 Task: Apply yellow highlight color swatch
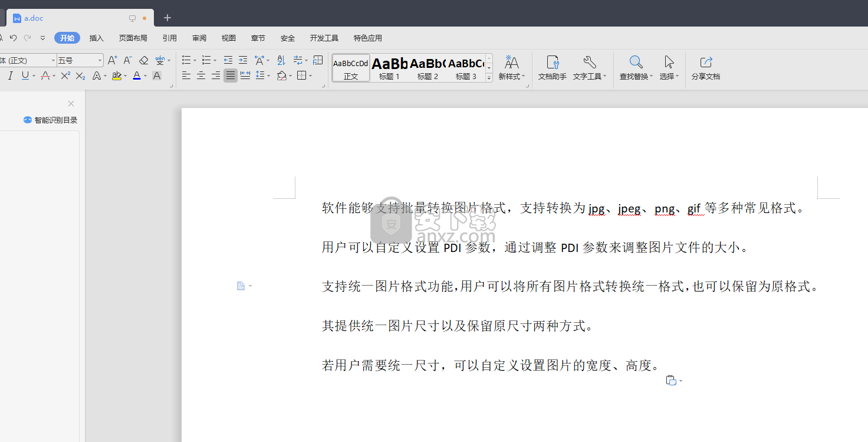coord(116,76)
